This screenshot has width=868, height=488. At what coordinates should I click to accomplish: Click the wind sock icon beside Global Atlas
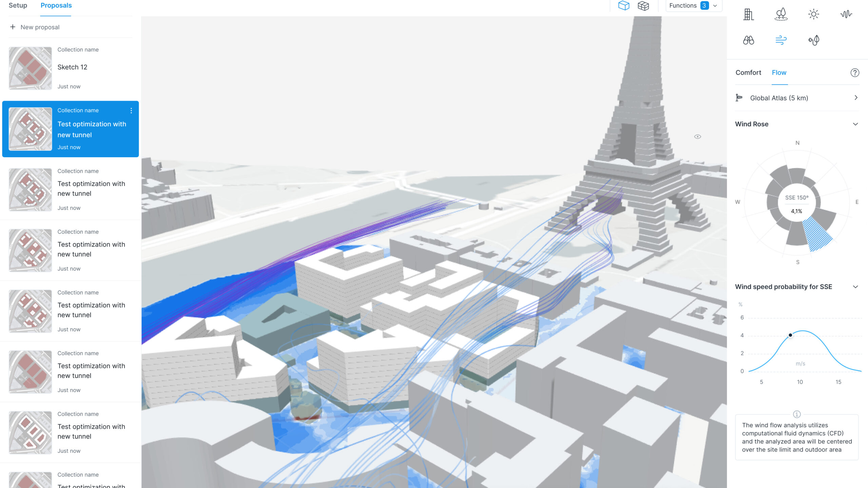739,98
